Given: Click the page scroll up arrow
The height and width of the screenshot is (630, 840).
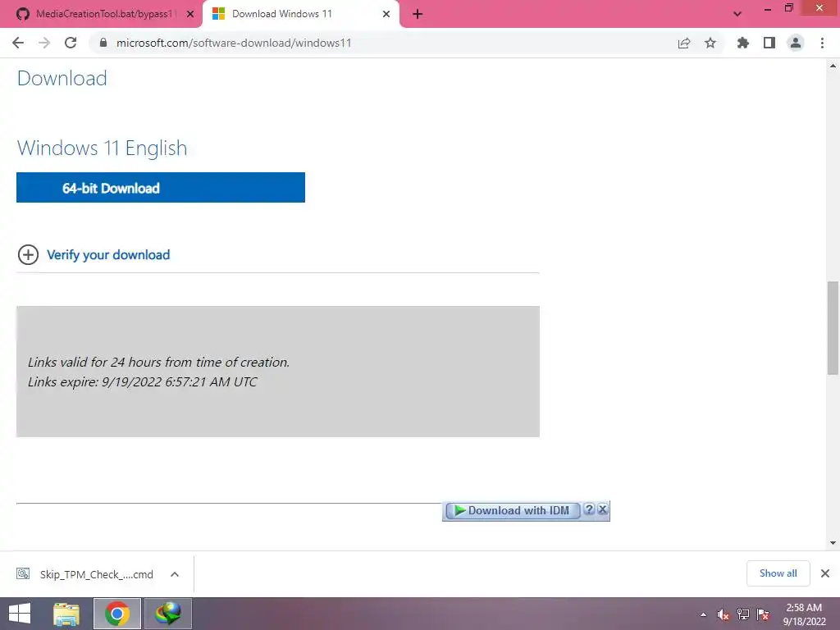Looking at the screenshot, I should tap(833, 66).
